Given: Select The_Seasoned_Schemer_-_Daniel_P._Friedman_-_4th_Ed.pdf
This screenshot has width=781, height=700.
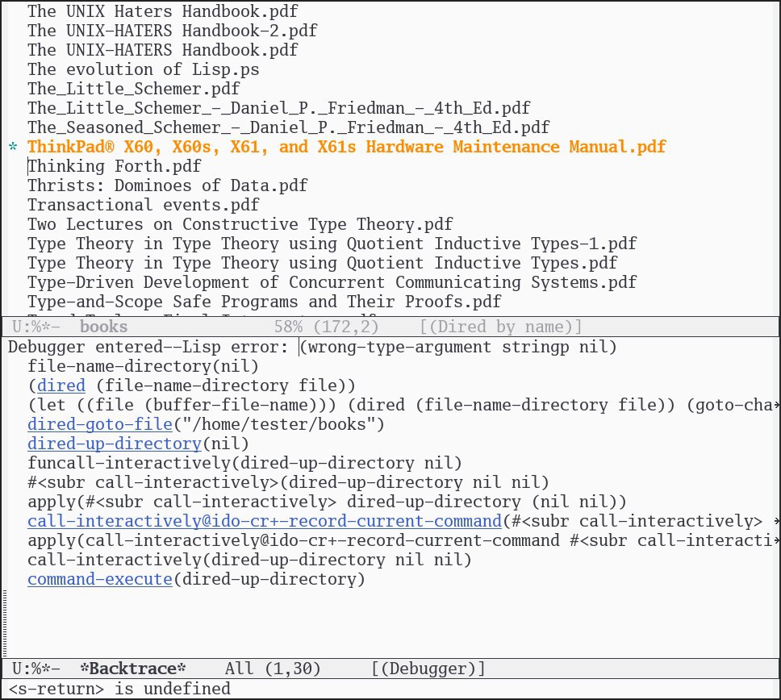Looking at the screenshot, I should pos(289,127).
